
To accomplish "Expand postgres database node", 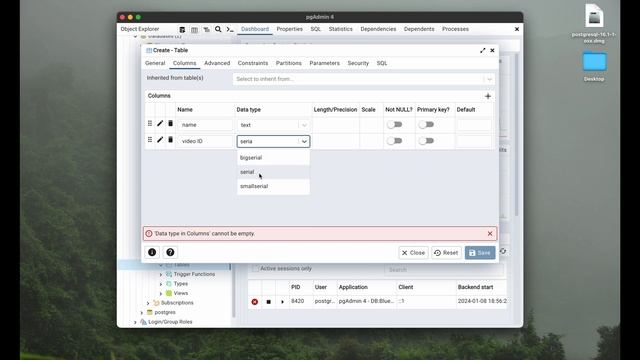I will point(142,312).
